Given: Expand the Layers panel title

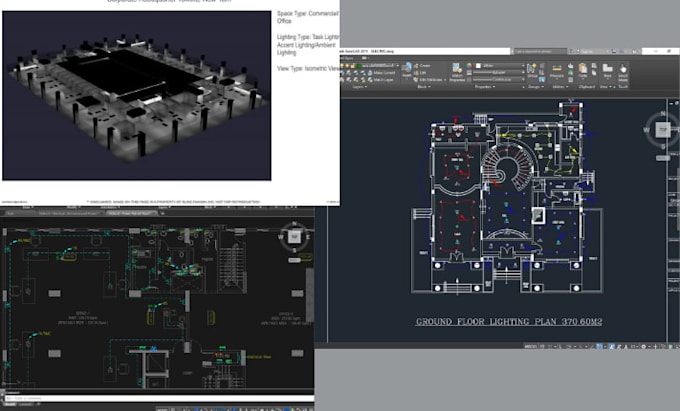Looking at the screenshot, I should (x=360, y=87).
